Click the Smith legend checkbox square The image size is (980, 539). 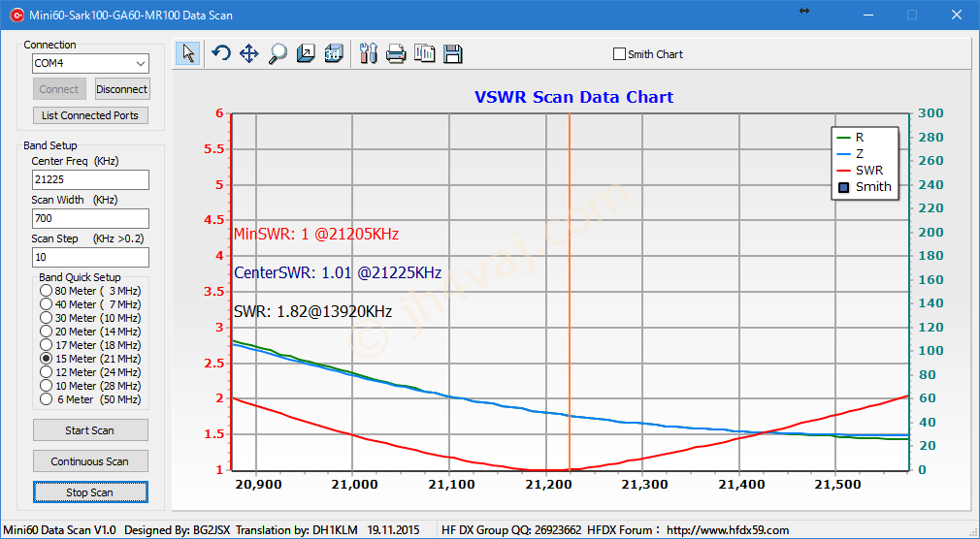point(844,187)
